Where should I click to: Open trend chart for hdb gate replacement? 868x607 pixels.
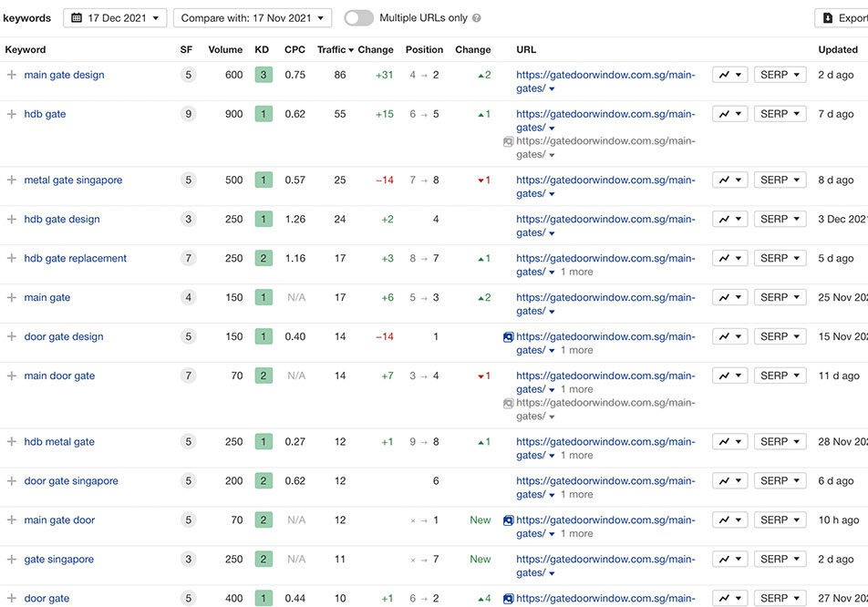tap(729, 258)
